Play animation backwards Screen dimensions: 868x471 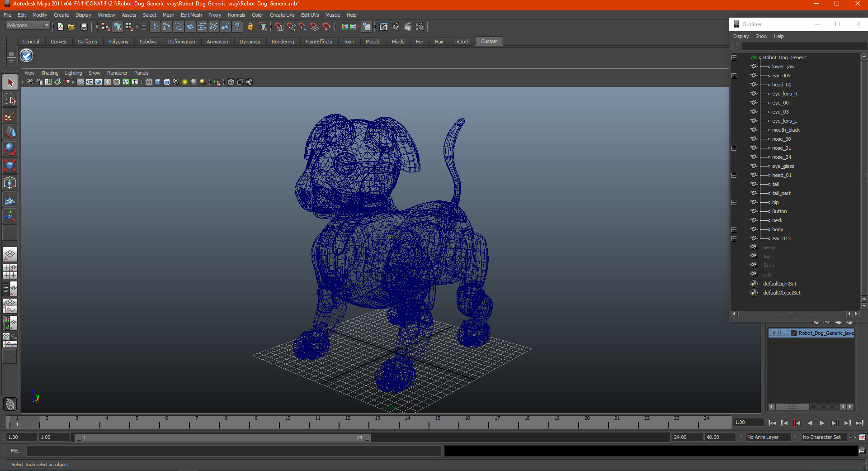pos(810,423)
